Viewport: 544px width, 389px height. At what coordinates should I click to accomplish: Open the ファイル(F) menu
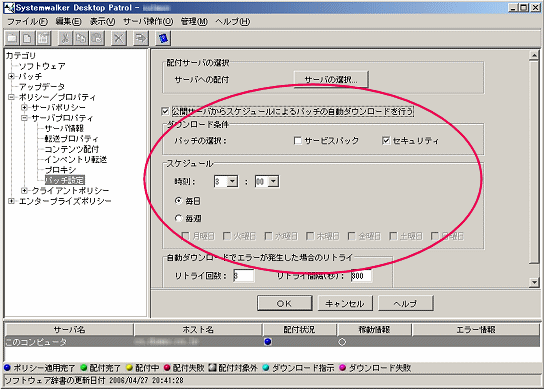27,22
